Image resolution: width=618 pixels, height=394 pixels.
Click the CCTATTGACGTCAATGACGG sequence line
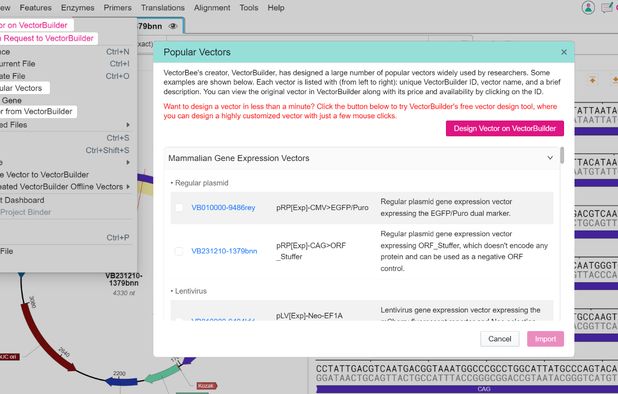[x=467, y=369]
